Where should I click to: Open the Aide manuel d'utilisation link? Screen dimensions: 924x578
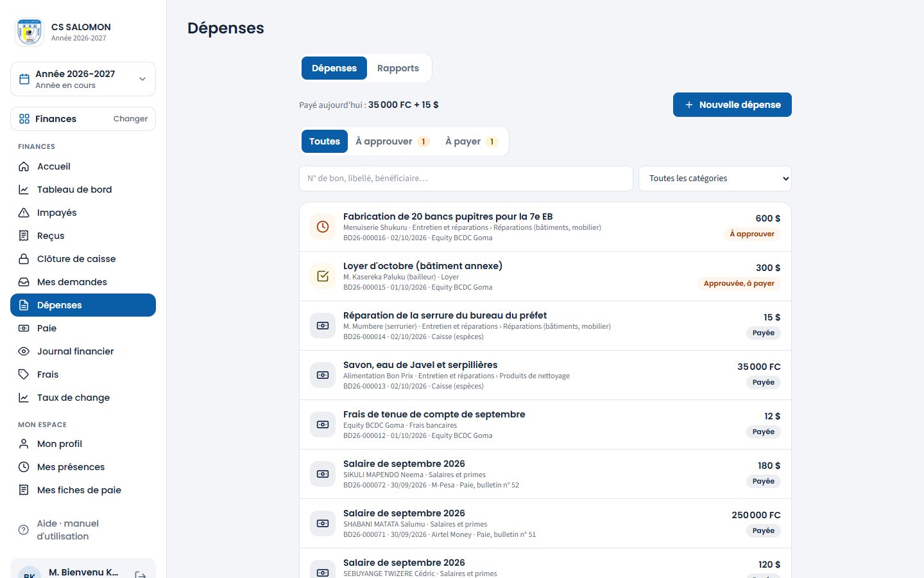click(x=83, y=530)
